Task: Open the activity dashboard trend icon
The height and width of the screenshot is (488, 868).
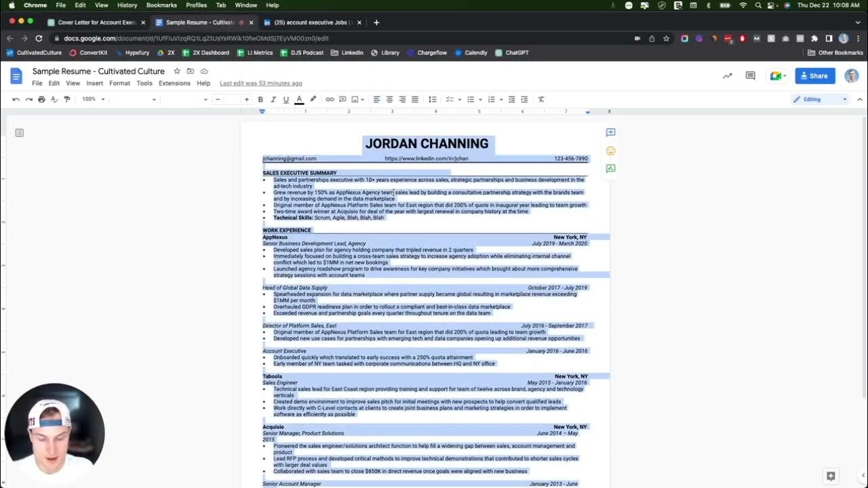Action: [x=728, y=76]
